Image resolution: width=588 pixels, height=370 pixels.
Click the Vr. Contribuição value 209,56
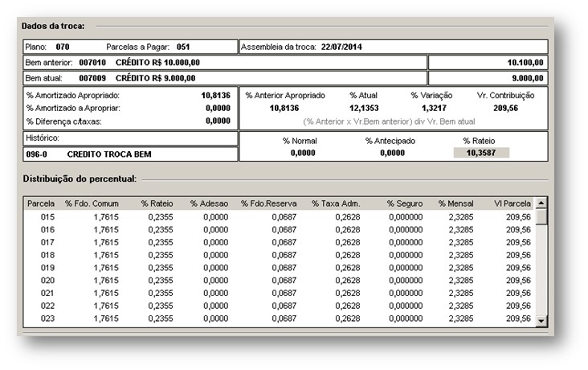(505, 108)
